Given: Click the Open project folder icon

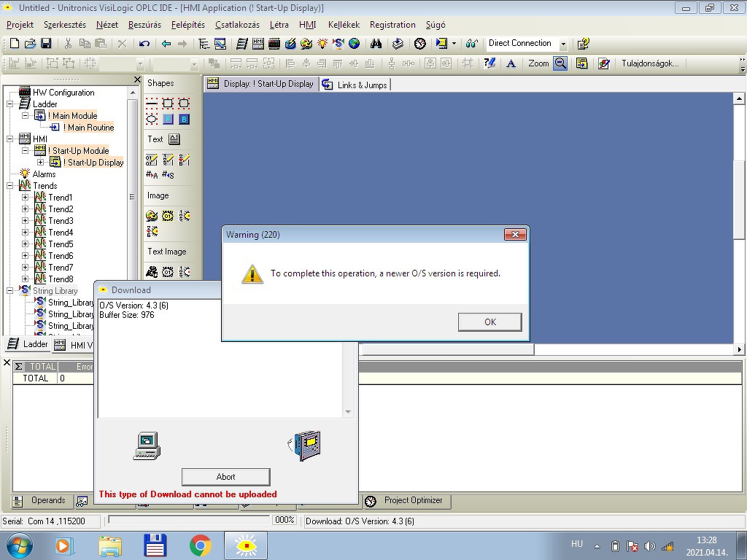Looking at the screenshot, I should click(30, 44).
